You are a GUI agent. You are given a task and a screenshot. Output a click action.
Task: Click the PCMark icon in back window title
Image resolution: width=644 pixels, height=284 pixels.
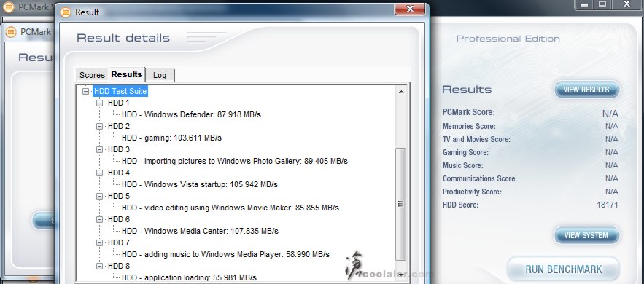point(9,7)
